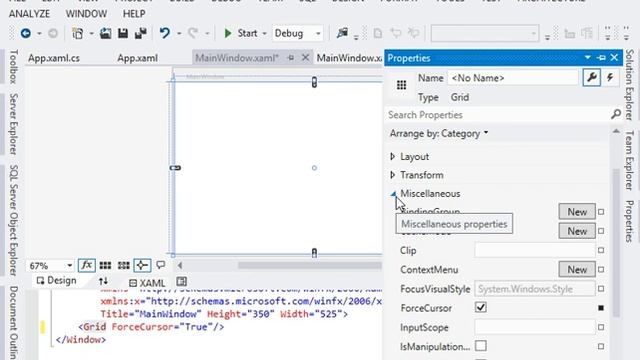Viewport: 640px width, 360px height.
Task: Start debugging with the green play icon
Action: (x=228, y=33)
